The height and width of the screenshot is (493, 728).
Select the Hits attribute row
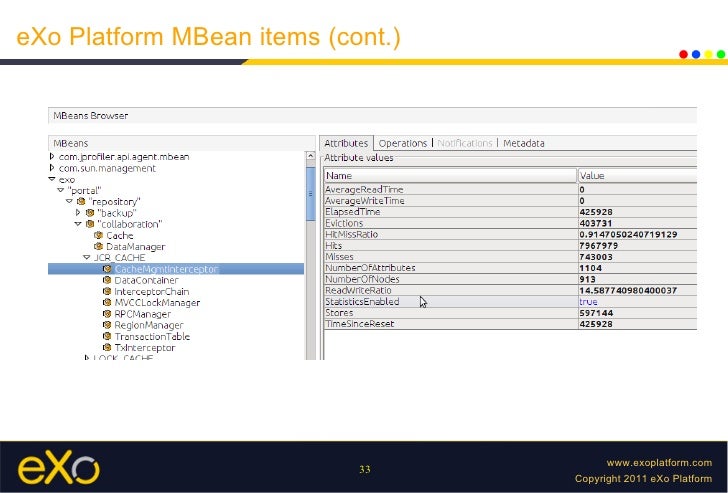pos(510,246)
